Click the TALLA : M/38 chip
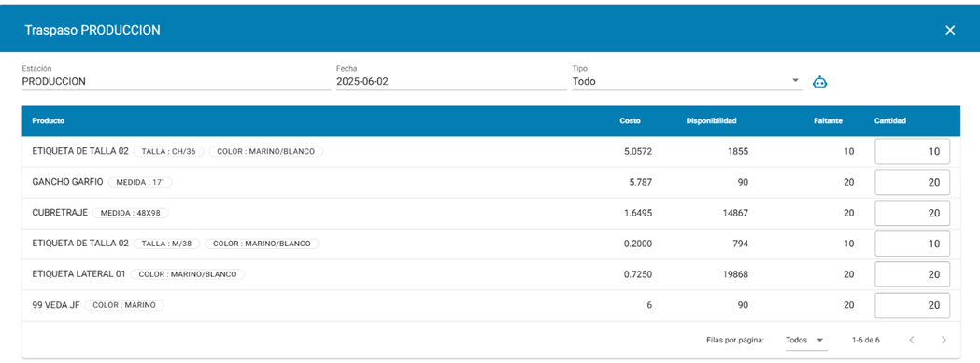Image resolution: width=980 pixels, height=363 pixels. pos(167,244)
